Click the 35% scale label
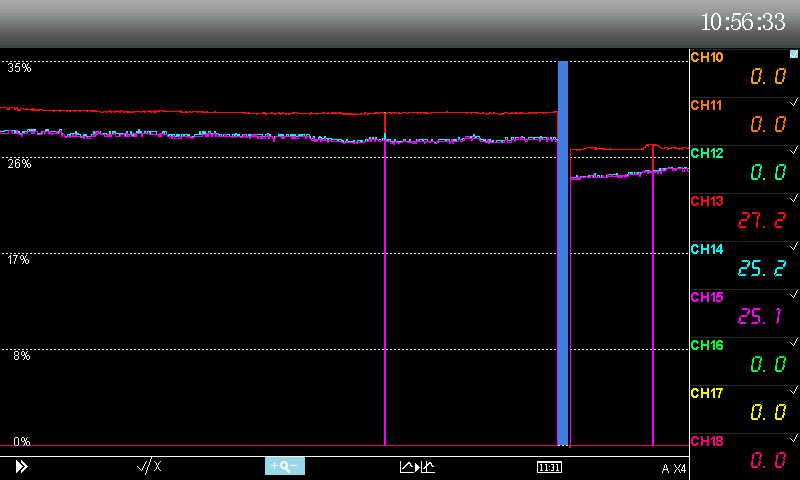The height and width of the screenshot is (480, 800). [x=19, y=68]
